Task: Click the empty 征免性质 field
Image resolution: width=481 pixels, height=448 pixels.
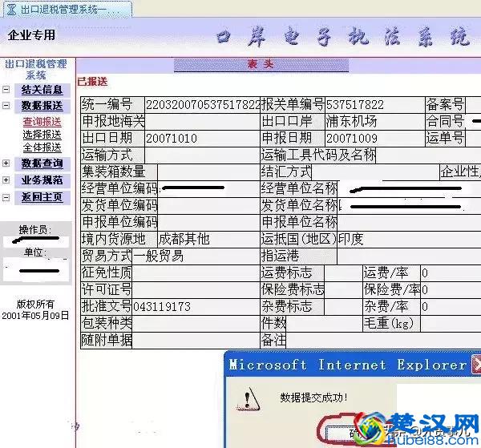Action: (x=196, y=273)
